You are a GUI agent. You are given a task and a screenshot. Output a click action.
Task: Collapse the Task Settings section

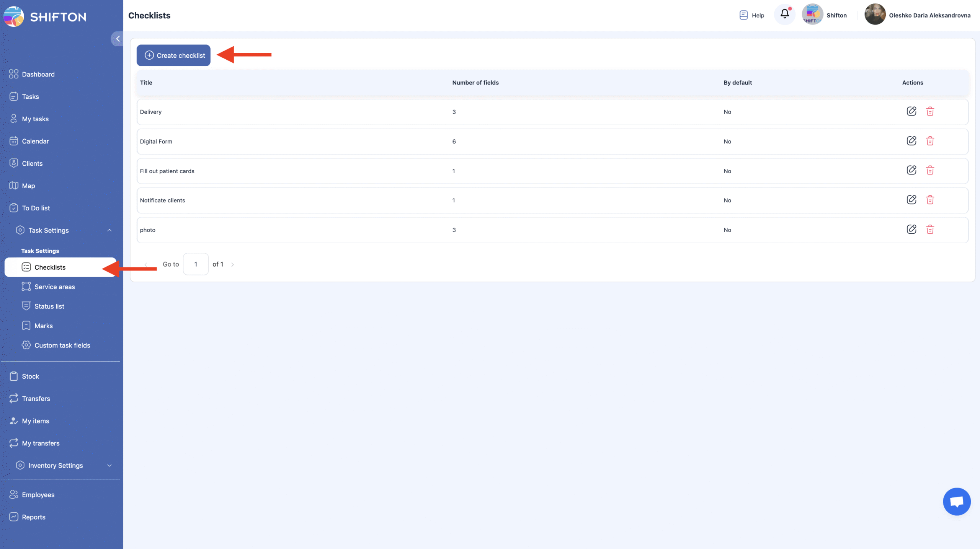109,230
